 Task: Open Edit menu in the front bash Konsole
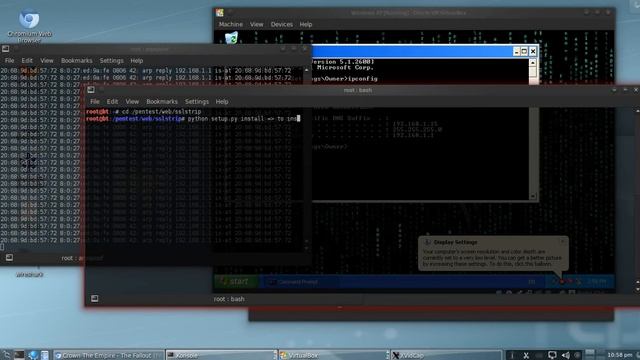(112, 102)
